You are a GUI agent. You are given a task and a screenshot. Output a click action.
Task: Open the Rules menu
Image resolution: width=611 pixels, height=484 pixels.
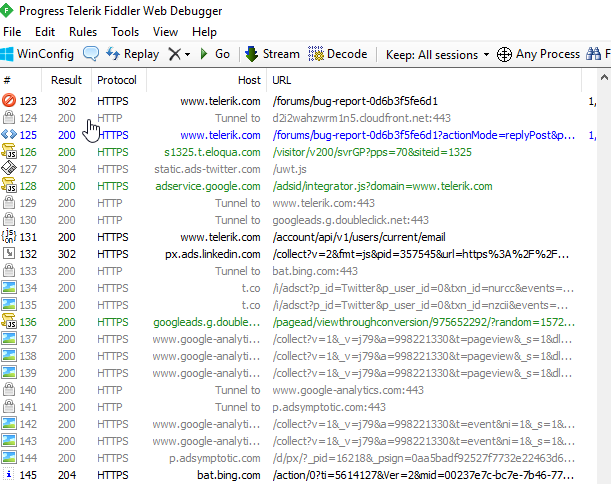[82, 32]
